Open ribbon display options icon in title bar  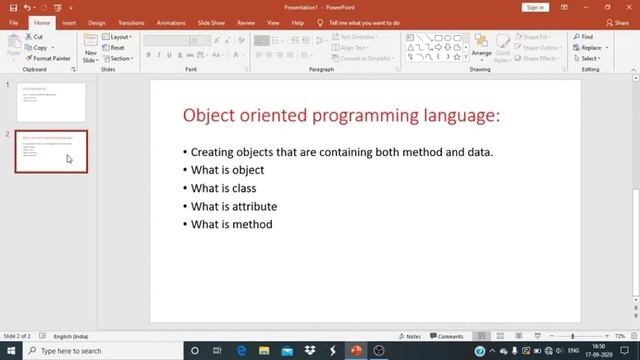tap(564, 7)
